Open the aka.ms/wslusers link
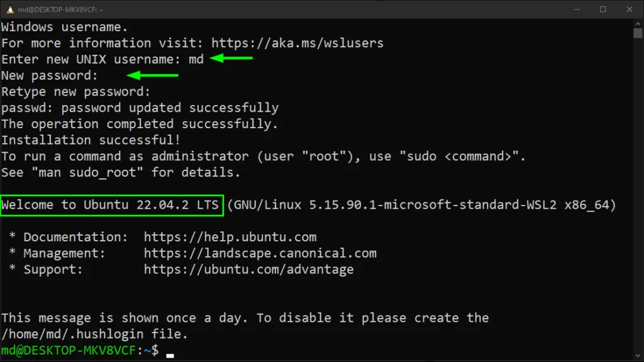644x362 pixels. [297, 43]
